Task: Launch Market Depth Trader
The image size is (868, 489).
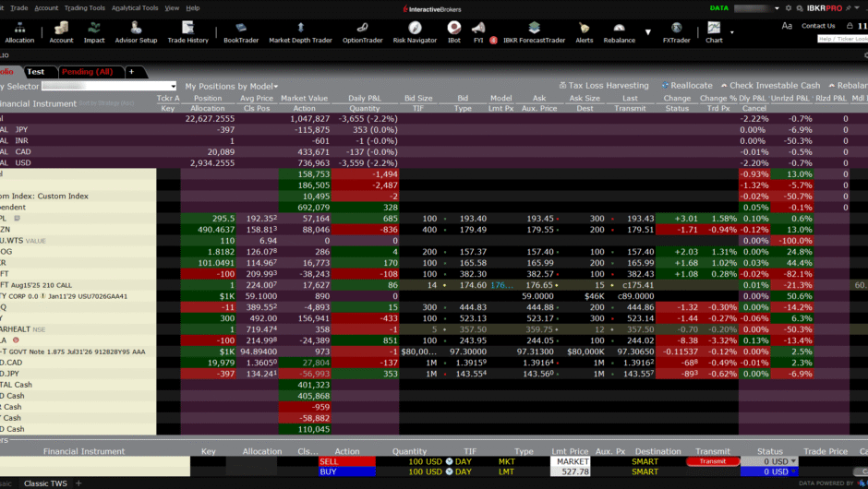Action: pyautogui.click(x=300, y=32)
